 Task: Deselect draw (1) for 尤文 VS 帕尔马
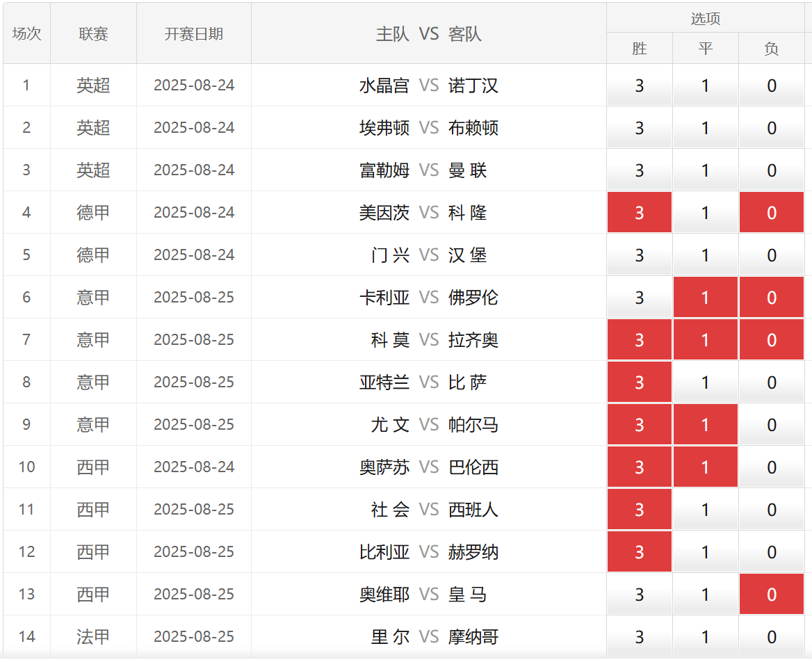click(706, 425)
